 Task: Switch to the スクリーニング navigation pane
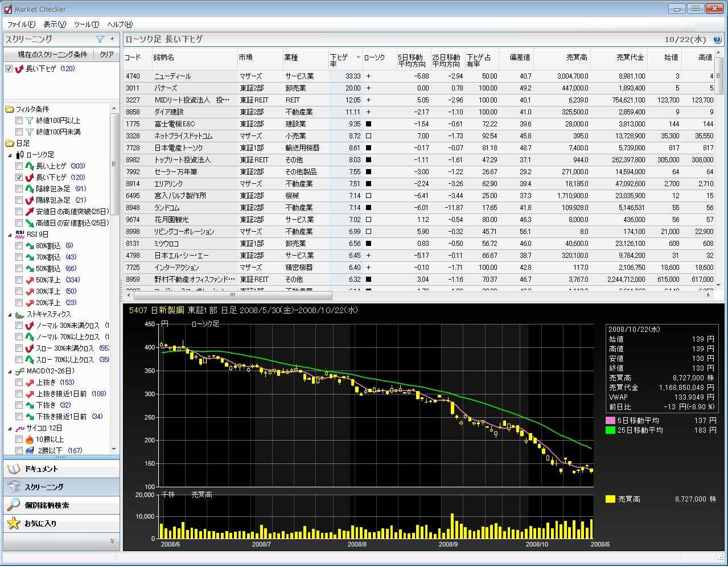pos(61,487)
